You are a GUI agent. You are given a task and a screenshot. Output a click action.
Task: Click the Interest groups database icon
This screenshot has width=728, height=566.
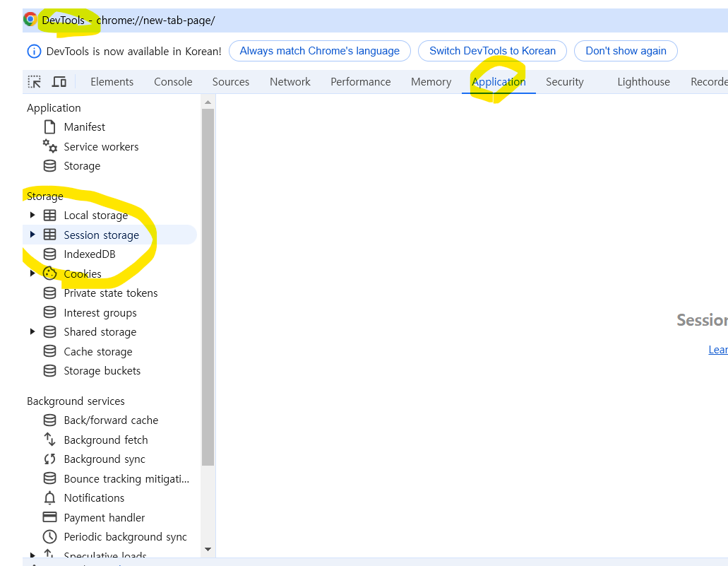[x=49, y=312]
